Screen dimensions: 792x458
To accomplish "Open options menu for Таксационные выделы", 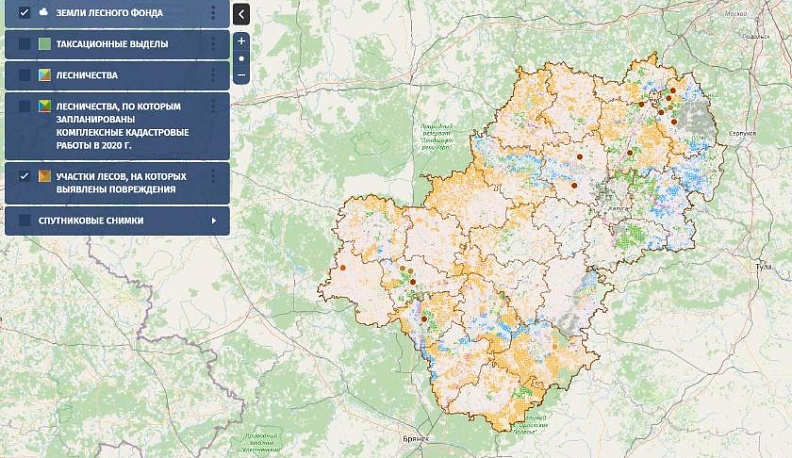I will [x=213, y=44].
